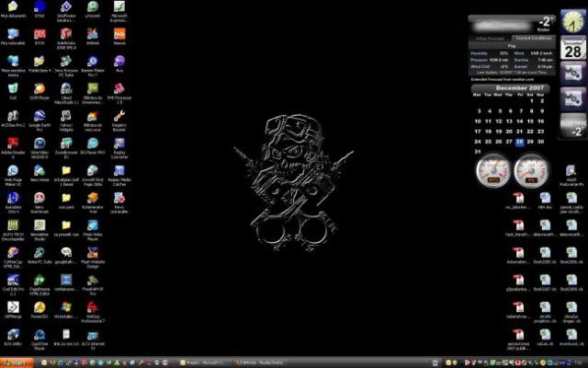Open Moja omrežna mesta icon
The image size is (588, 368).
pos(13,65)
